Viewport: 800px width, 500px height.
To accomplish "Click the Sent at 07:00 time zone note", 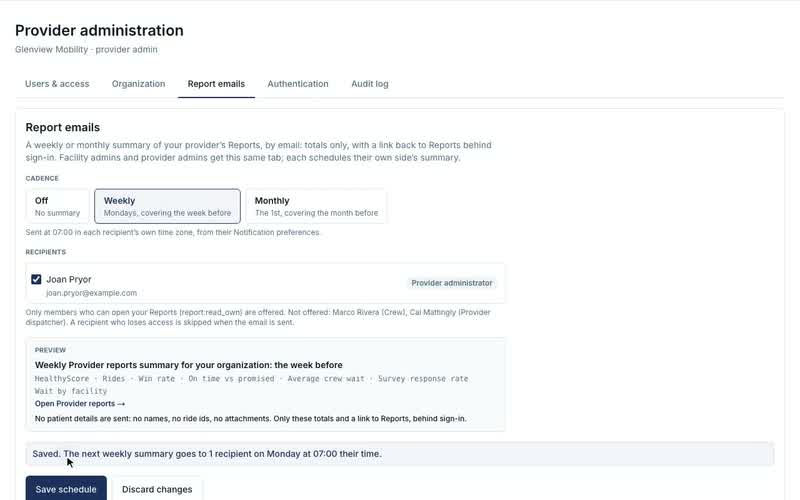I will [172, 232].
